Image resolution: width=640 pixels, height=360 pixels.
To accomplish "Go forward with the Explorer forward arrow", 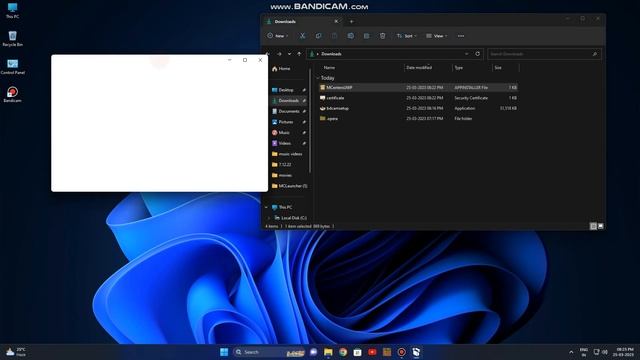I will click(279, 54).
